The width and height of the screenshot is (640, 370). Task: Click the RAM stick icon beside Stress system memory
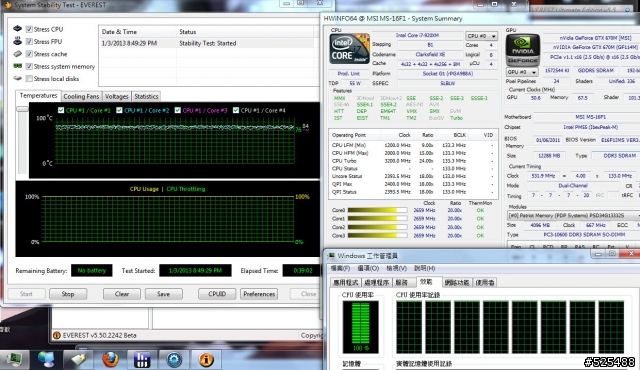click(x=17, y=66)
